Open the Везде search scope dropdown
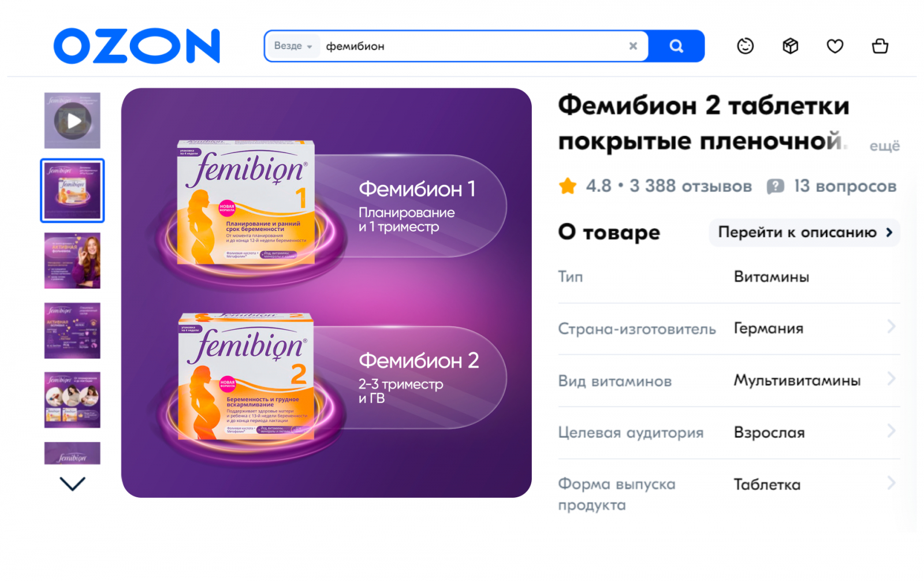Screen dimensions: 924x581 293,46
